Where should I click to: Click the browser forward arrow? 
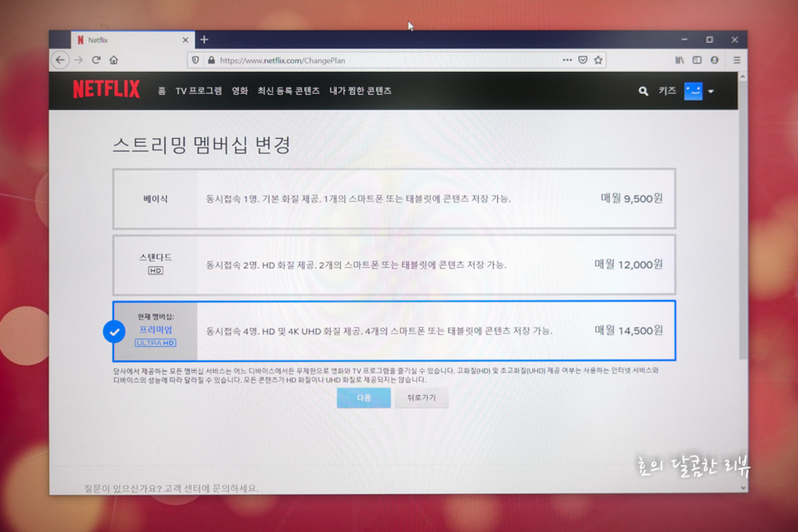point(78,60)
